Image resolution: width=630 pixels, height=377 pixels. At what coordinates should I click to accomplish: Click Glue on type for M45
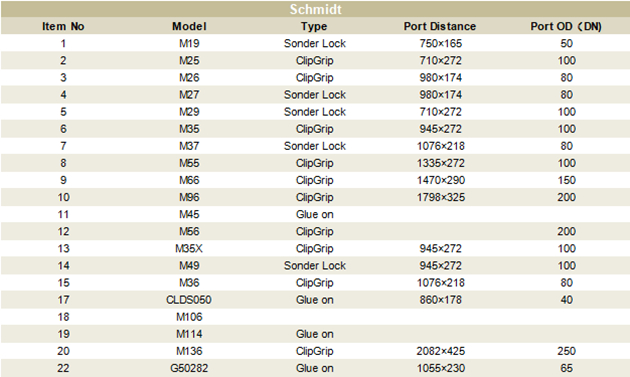click(x=315, y=214)
